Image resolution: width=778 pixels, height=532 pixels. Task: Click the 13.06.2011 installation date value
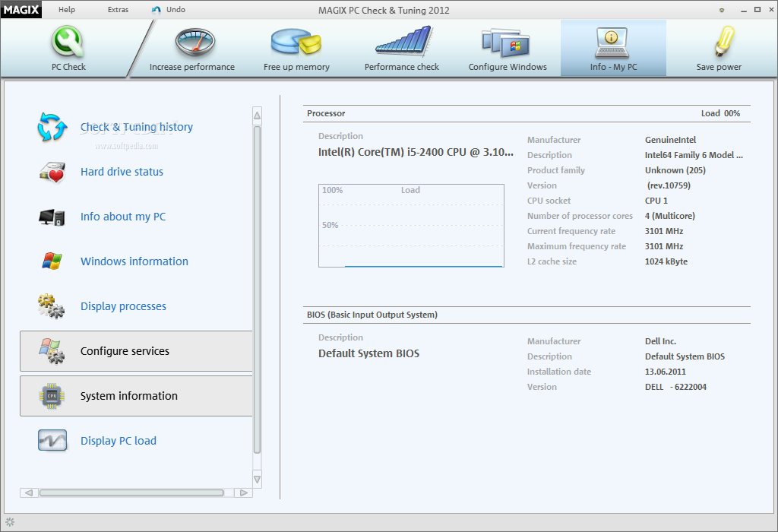[x=666, y=372]
